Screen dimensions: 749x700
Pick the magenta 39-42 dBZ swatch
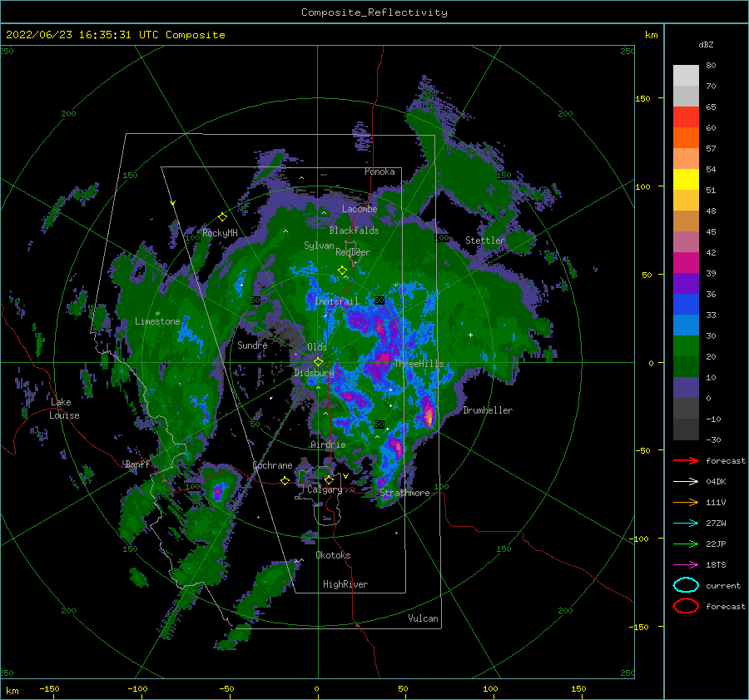(x=686, y=262)
